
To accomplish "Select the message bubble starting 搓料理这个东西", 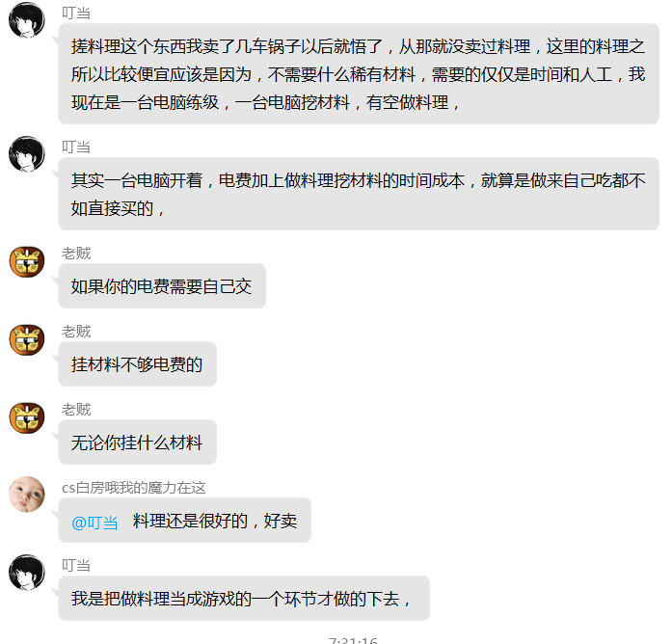I will (359, 73).
